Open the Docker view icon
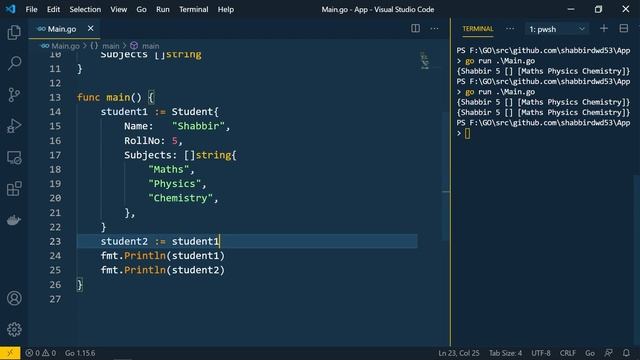This screenshot has height=360, width=640. (14, 220)
